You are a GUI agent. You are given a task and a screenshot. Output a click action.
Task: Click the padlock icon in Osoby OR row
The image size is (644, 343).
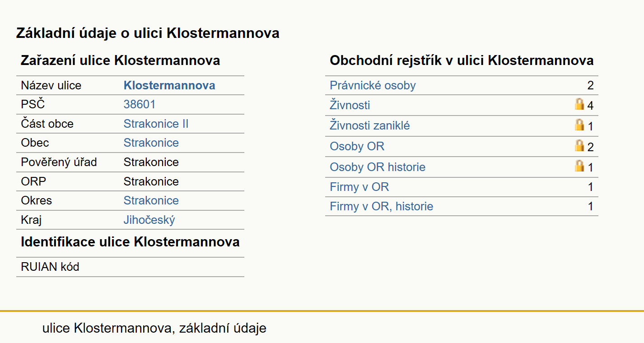(579, 145)
